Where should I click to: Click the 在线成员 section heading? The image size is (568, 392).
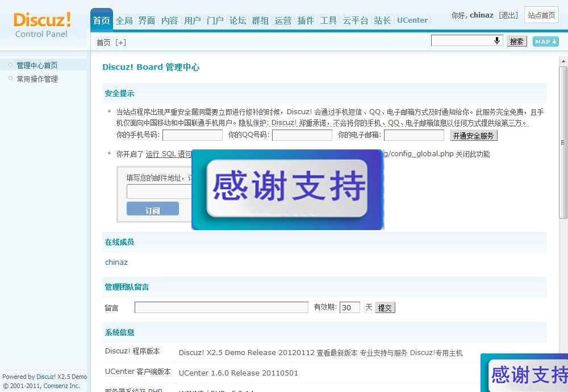[x=119, y=242]
